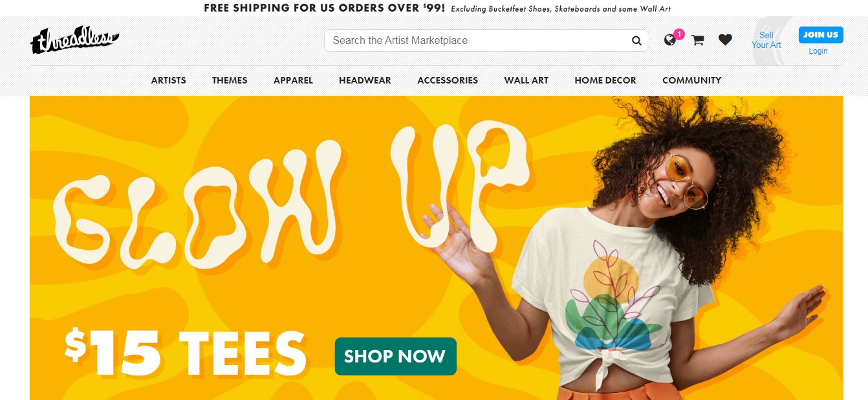Screen dimensions: 868x400
Task: Click the Sell Your Art link
Action: tap(766, 40)
